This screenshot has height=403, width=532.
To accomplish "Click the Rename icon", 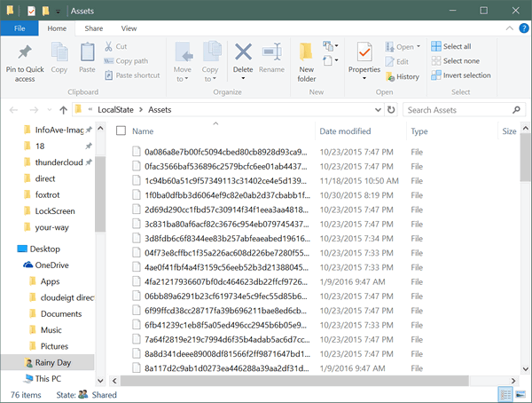I will coord(272,52).
